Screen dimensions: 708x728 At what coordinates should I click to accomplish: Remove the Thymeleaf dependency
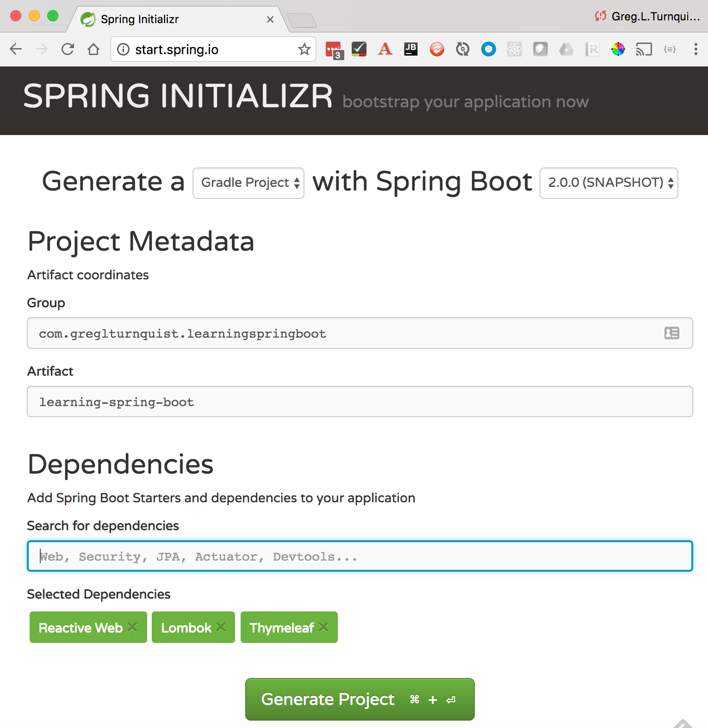point(323,627)
